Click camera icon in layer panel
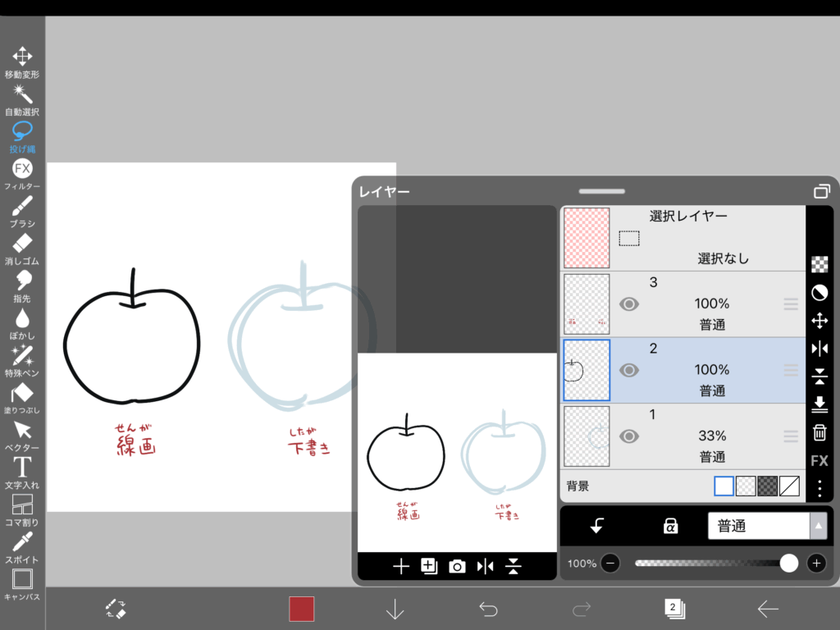Viewport: 840px width, 630px height. 457,566
